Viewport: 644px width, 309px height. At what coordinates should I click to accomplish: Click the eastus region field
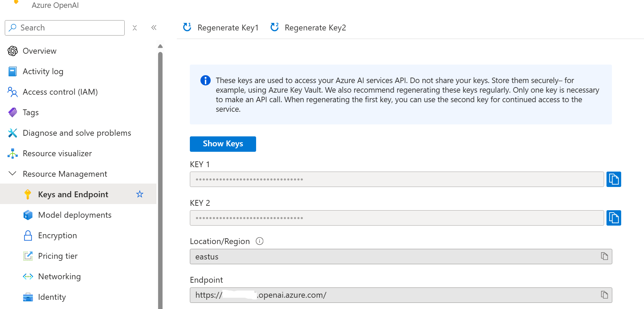coord(401,257)
